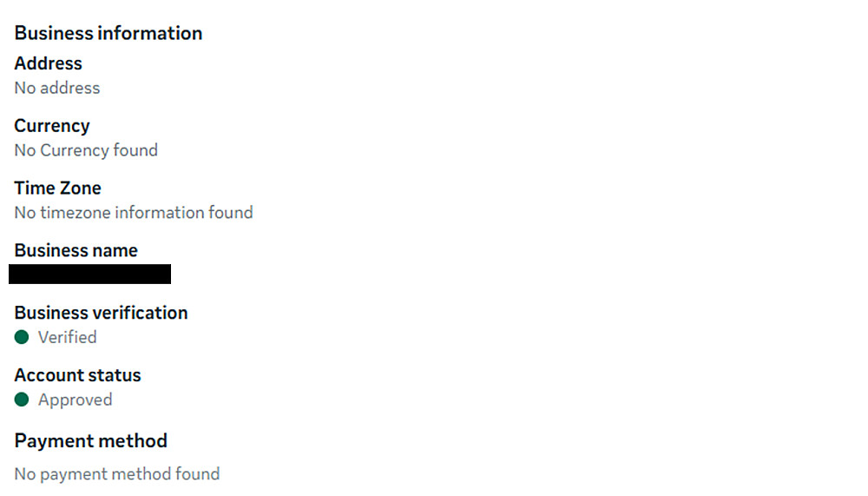Image resolution: width=868 pixels, height=496 pixels.
Task: Click the 'No Currency found' text
Action: [86, 150]
